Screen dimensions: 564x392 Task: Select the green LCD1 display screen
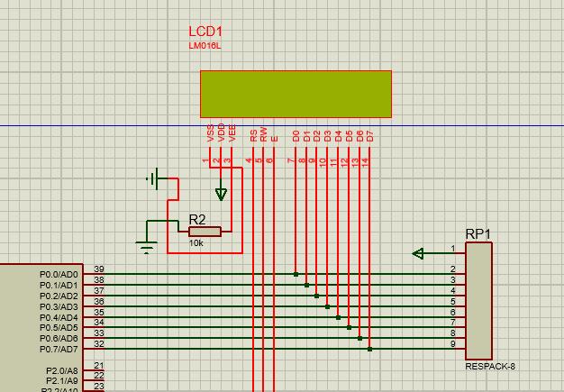[x=296, y=95]
